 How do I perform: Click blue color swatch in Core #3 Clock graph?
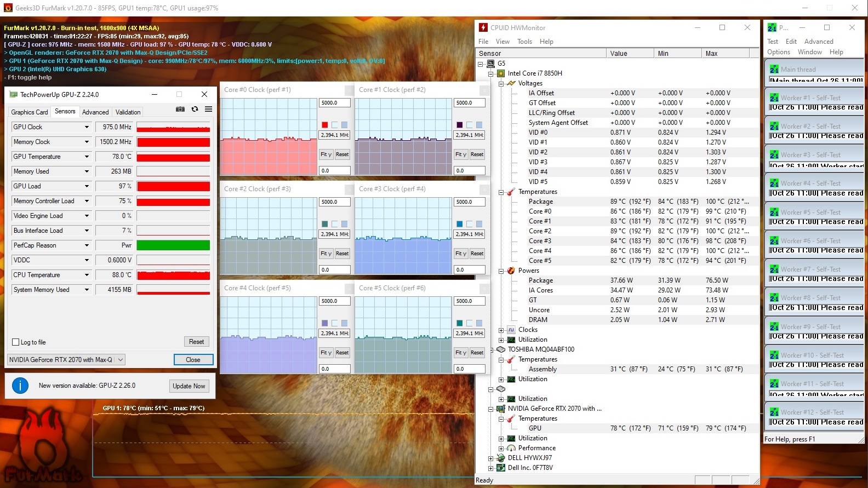(459, 224)
